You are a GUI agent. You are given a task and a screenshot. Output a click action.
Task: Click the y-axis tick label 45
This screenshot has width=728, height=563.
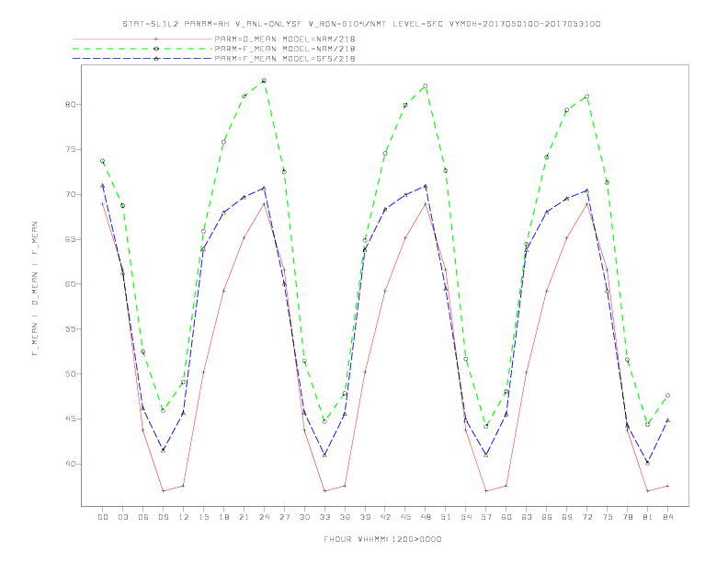pyautogui.click(x=70, y=419)
